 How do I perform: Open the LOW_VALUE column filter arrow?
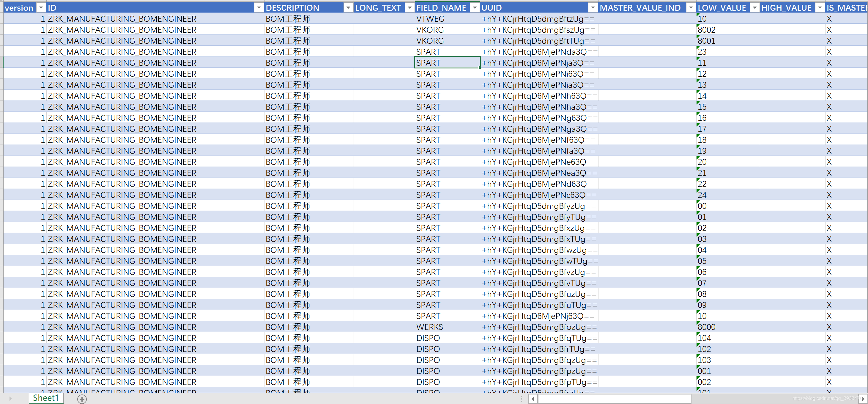(754, 8)
